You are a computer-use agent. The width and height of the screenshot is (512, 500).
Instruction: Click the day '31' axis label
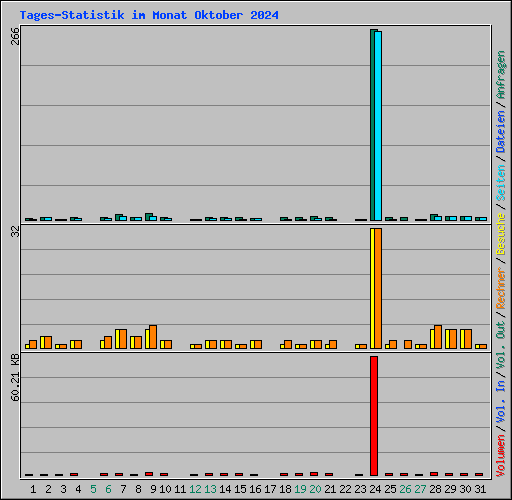coord(480,489)
